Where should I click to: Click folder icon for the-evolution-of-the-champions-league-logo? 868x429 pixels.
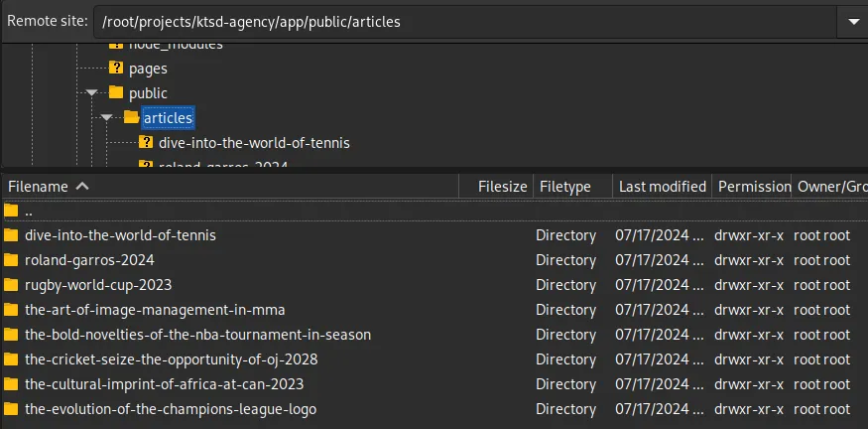(11, 409)
